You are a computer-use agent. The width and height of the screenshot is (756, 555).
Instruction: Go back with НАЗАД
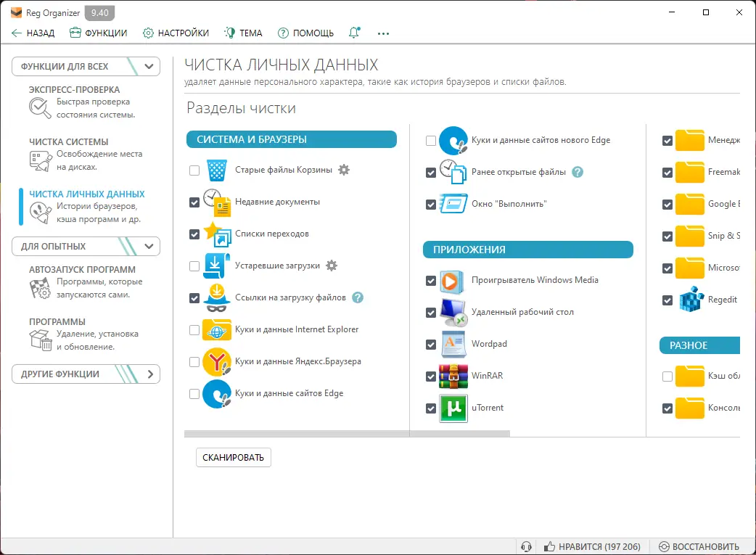33,33
